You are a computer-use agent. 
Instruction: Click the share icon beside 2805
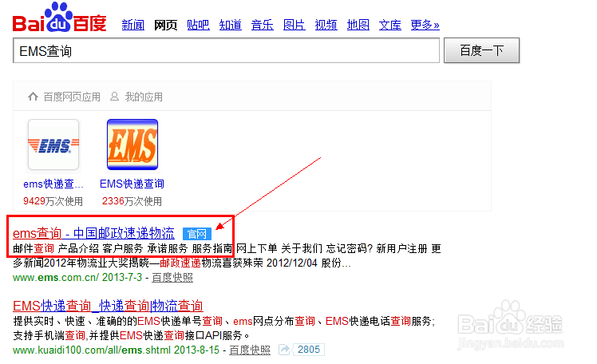[x=284, y=350]
